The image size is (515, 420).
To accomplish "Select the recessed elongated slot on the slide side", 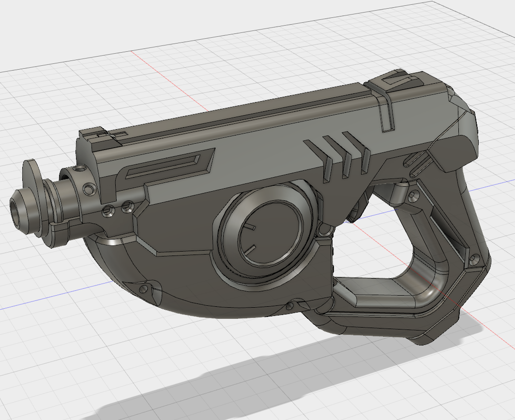I will [162, 167].
